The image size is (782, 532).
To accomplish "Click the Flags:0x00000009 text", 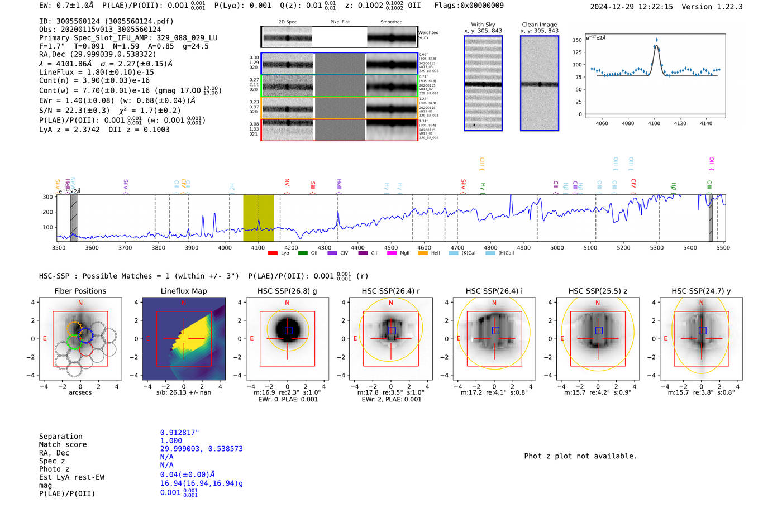I will [469, 5].
